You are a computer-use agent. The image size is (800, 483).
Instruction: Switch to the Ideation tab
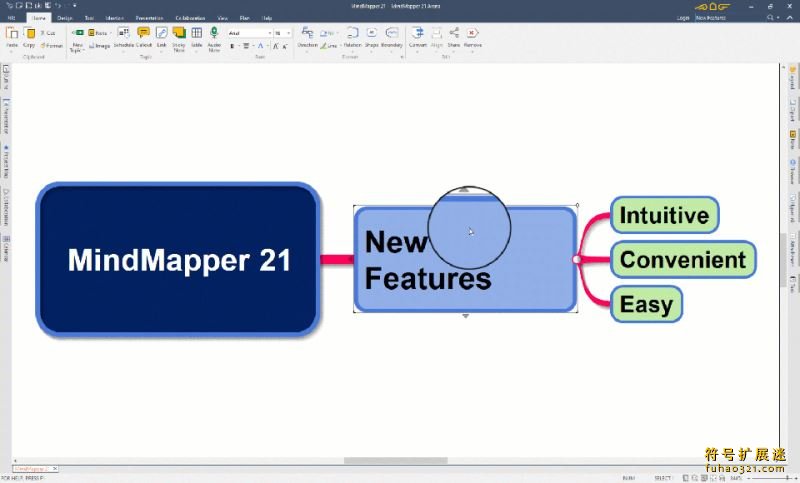click(x=115, y=18)
